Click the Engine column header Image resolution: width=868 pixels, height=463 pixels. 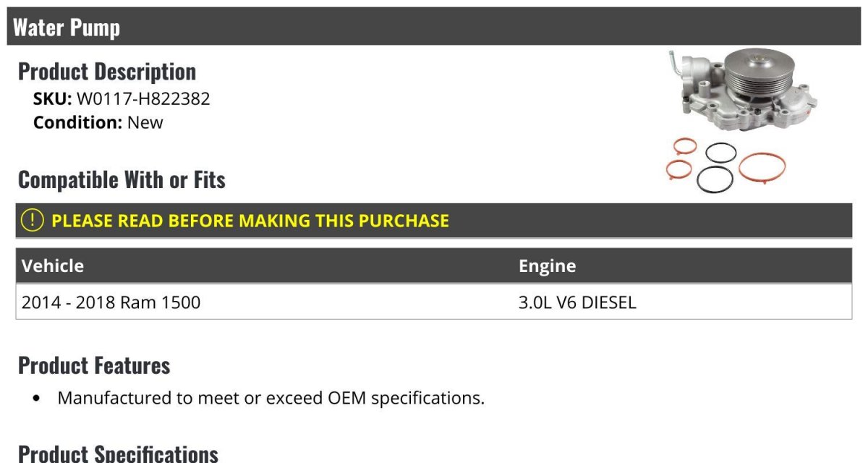tap(547, 266)
